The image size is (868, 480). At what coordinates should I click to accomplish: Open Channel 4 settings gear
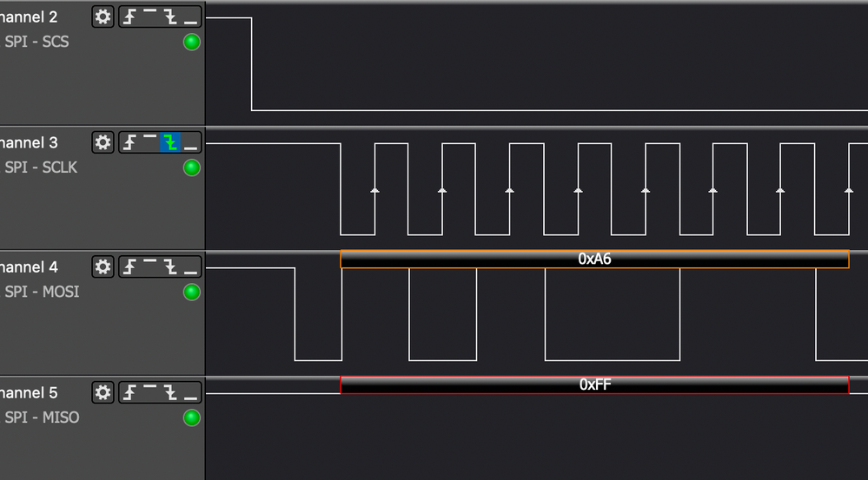103,266
